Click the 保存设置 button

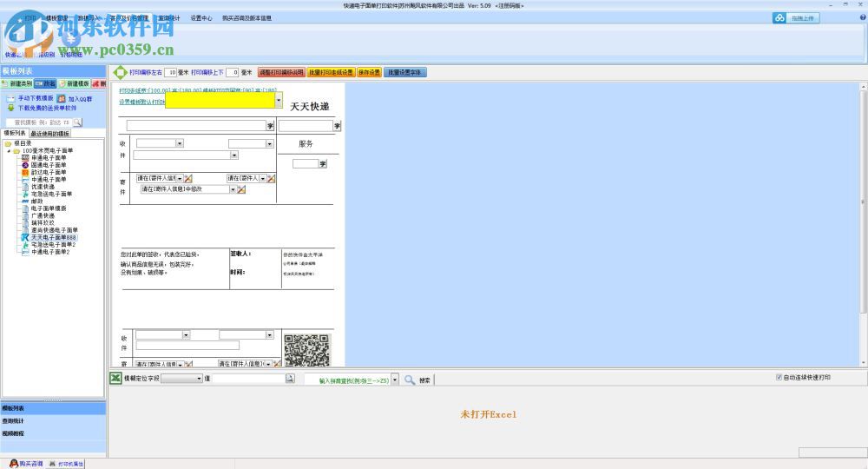click(x=369, y=73)
